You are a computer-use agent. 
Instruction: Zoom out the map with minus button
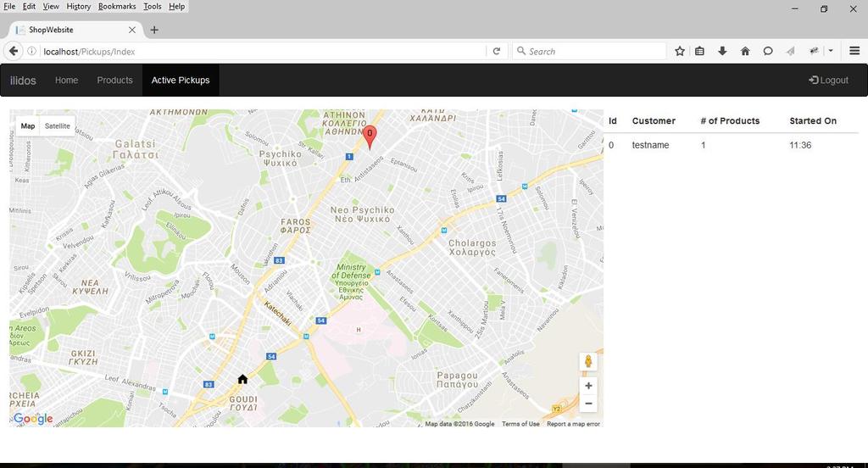pos(588,404)
